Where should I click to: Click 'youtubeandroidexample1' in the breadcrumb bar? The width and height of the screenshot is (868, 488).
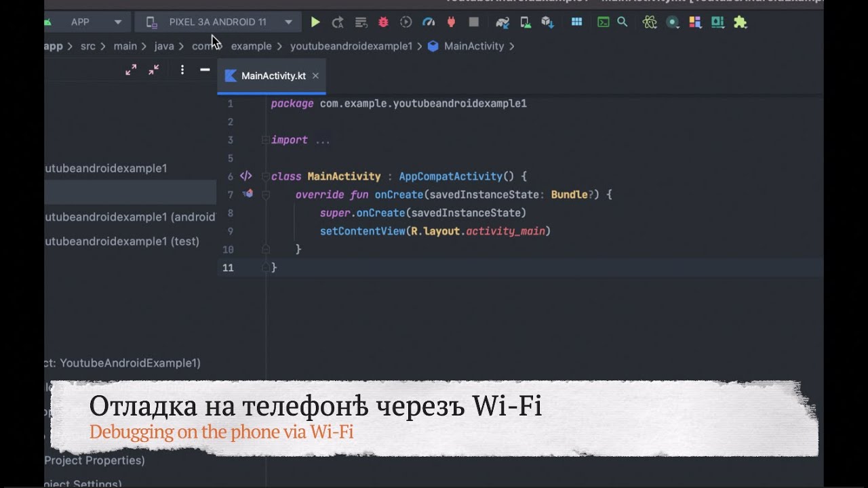351,46
